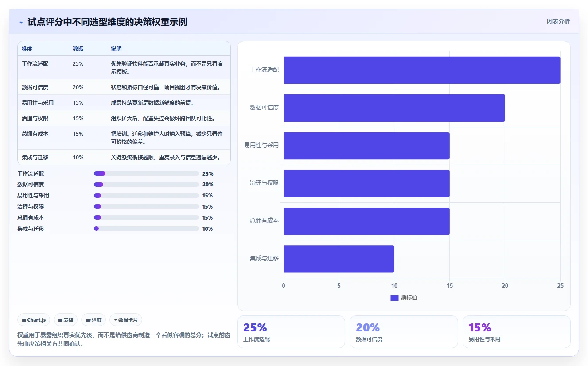The image size is (588, 366).
Task: Click the 数据可信度 progress bar
Action: click(x=146, y=185)
